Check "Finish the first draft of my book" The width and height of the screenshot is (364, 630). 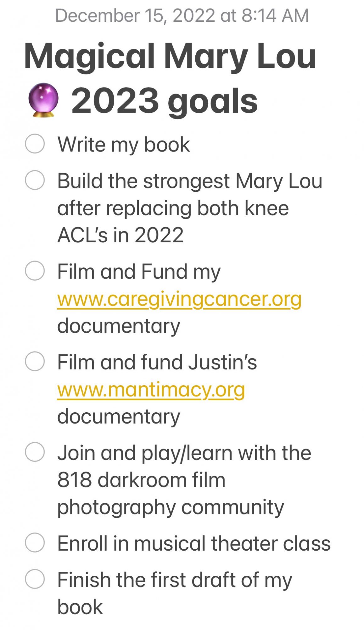pos(35,579)
